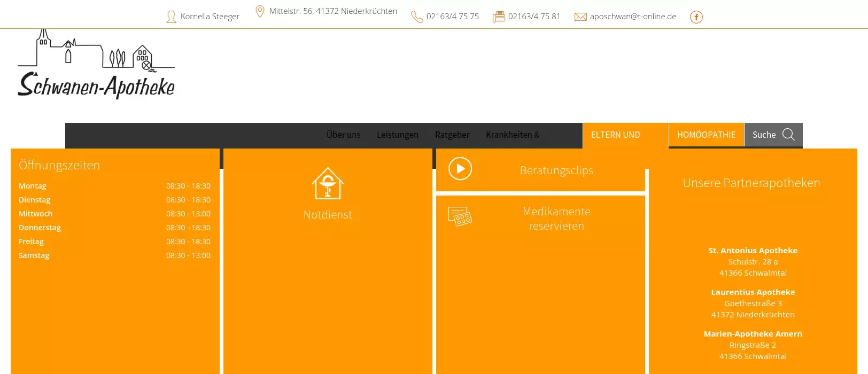Click the Schwanen-Apotheke logo
The height and width of the screenshot is (374, 868).
coord(96,65)
